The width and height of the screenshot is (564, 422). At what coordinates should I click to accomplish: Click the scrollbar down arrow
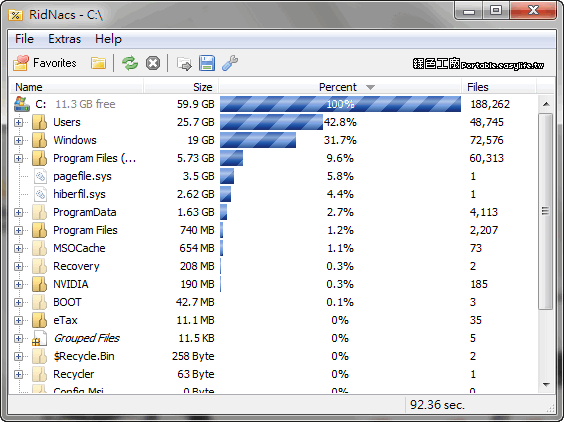point(546,385)
